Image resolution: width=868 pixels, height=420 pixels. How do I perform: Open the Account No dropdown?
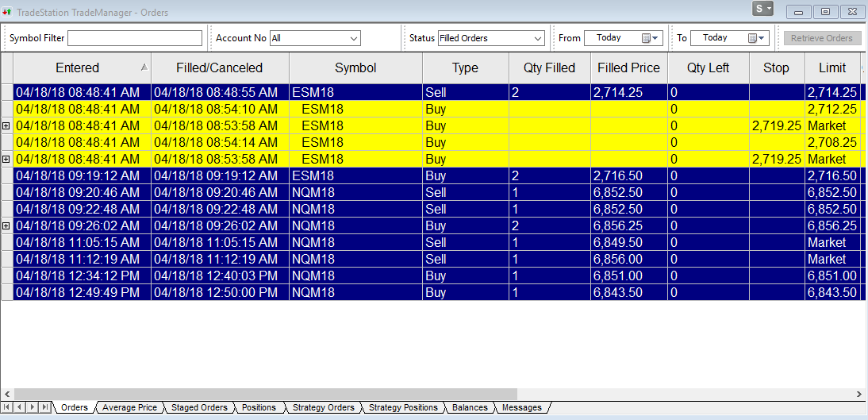(354, 38)
